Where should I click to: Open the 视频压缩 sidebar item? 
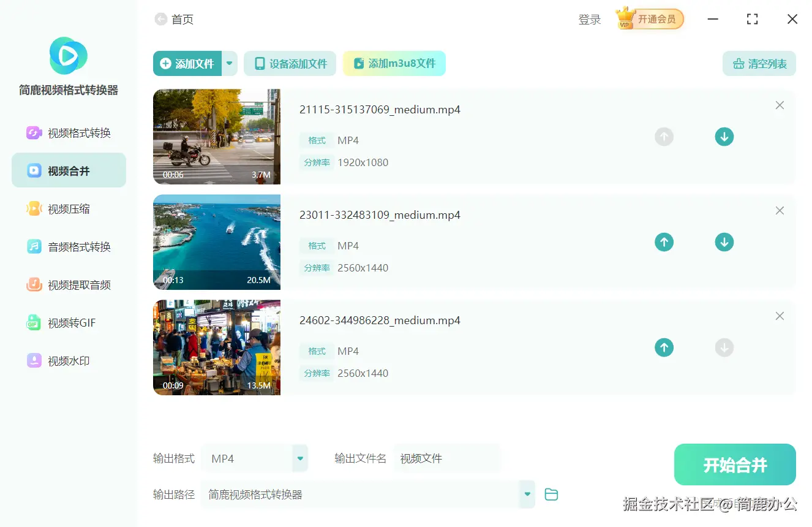[x=69, y=209]
